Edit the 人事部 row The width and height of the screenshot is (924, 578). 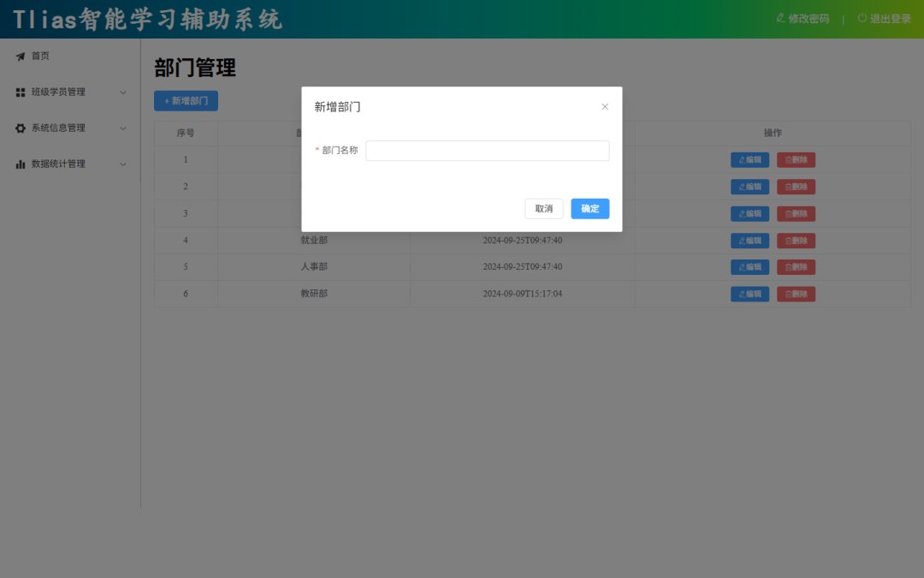[749, 267]
